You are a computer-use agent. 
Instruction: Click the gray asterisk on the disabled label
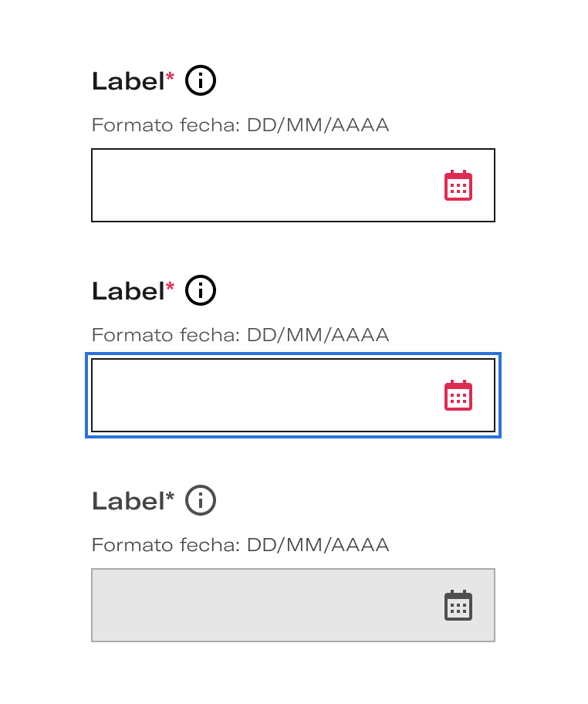point(171,497)
